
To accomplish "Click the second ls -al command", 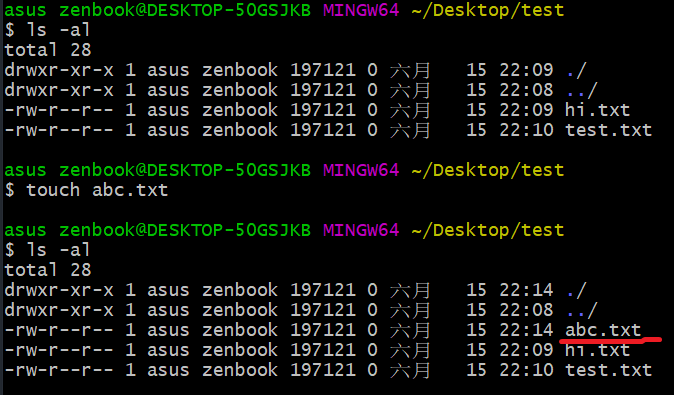I will tap(58, 250).
